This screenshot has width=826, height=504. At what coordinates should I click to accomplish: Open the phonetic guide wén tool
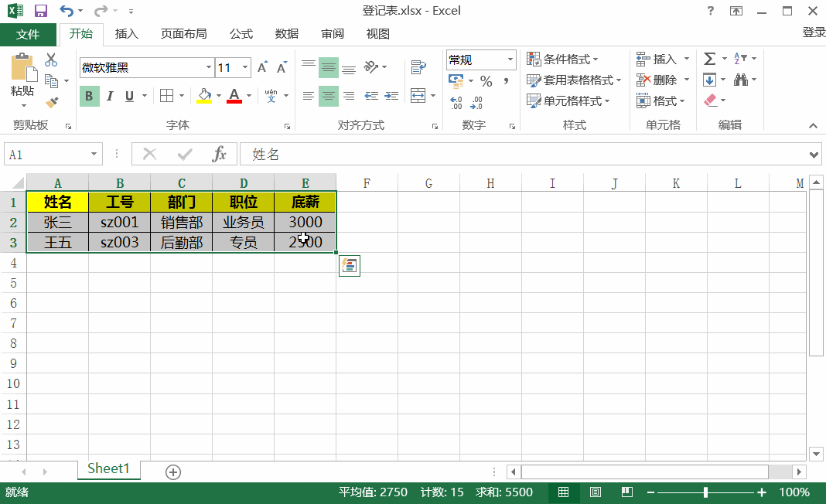point(271,95)
